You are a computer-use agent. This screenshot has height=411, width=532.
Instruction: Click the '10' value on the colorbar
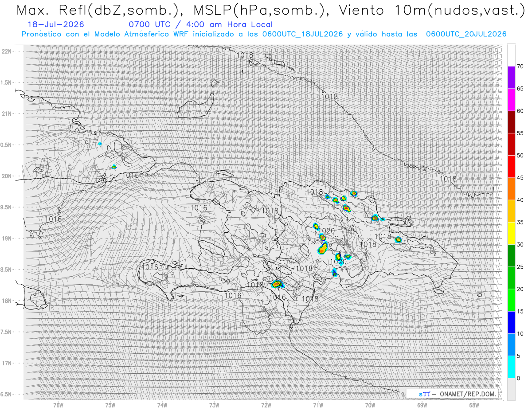520,333
